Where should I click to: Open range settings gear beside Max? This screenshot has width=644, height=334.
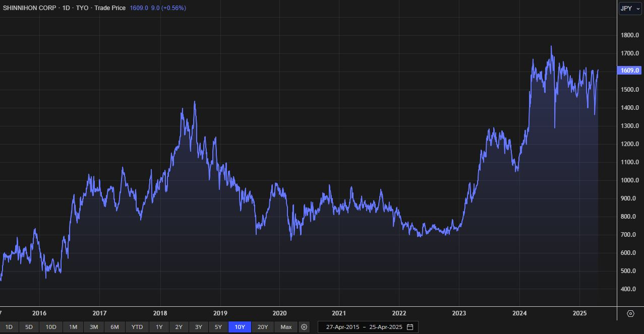[x=304, y=327]
